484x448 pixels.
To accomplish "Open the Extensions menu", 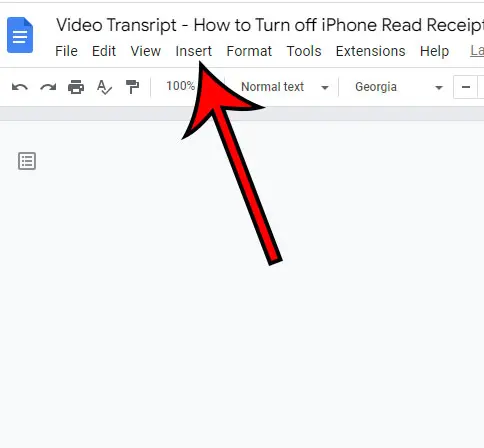I will pos(371,51).
